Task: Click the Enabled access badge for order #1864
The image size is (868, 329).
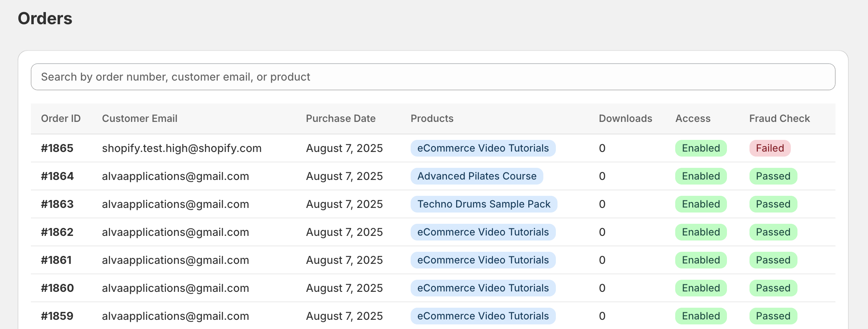Action: click(701, 176)
